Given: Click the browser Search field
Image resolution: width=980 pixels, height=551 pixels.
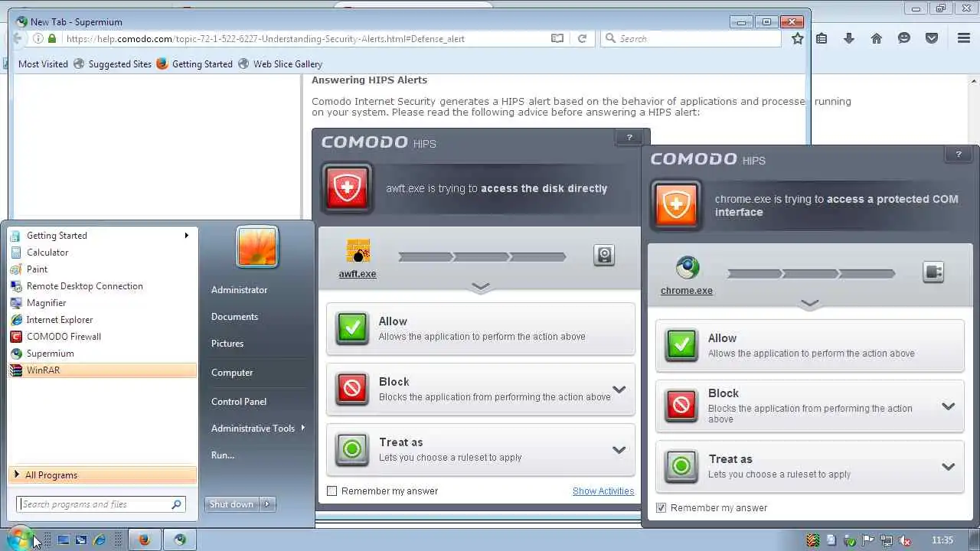Looking at the screenshot, I should tap(691, 38).
